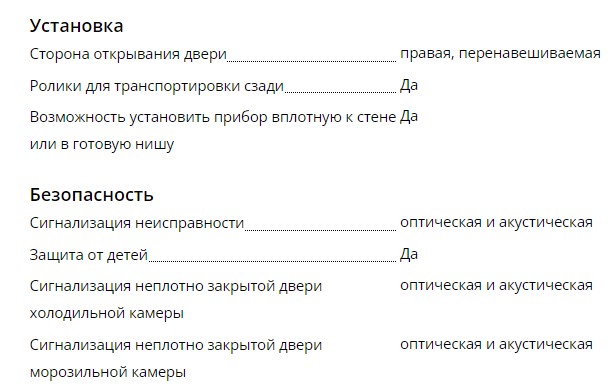The width and height of the screenshot is (612, 385).
Task: Click the Установка section heading
Action: [x=76, y=26]
